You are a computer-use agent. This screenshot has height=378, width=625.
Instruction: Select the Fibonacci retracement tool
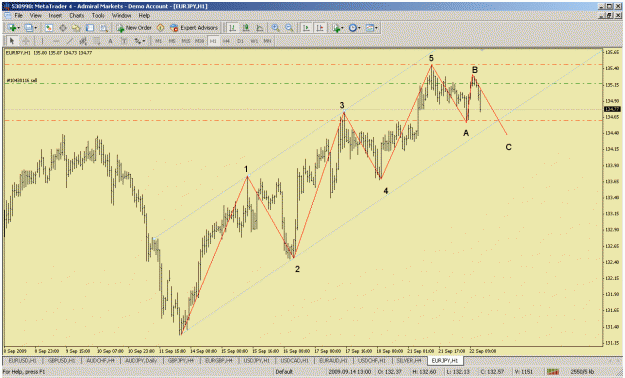tap(96, 41)
